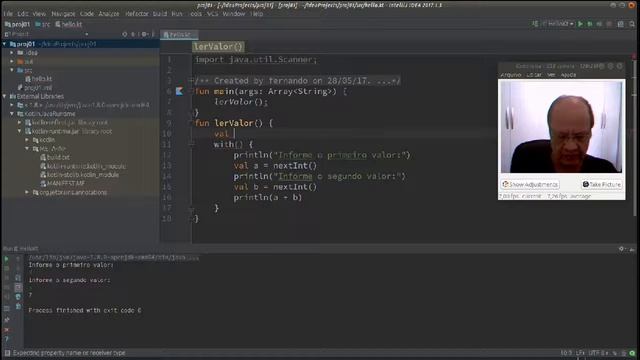Open Search Everywhere magnifier icon

coord(632,24)
